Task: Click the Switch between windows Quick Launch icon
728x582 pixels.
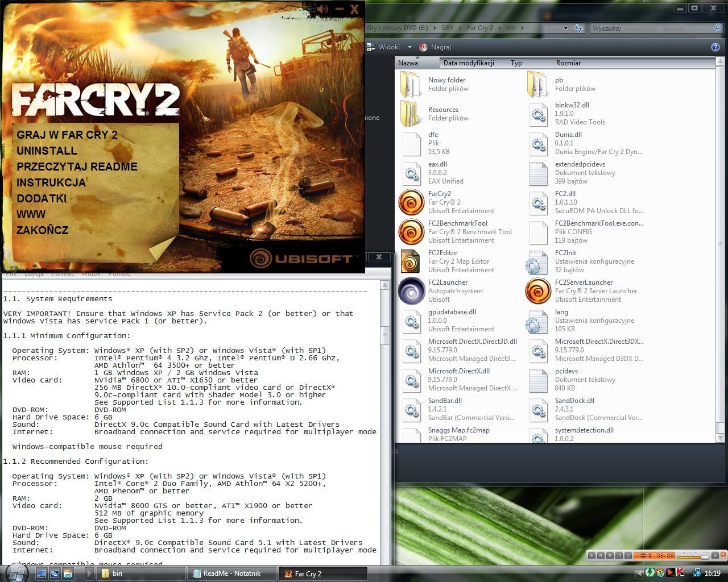Action: tap(55, 573)
